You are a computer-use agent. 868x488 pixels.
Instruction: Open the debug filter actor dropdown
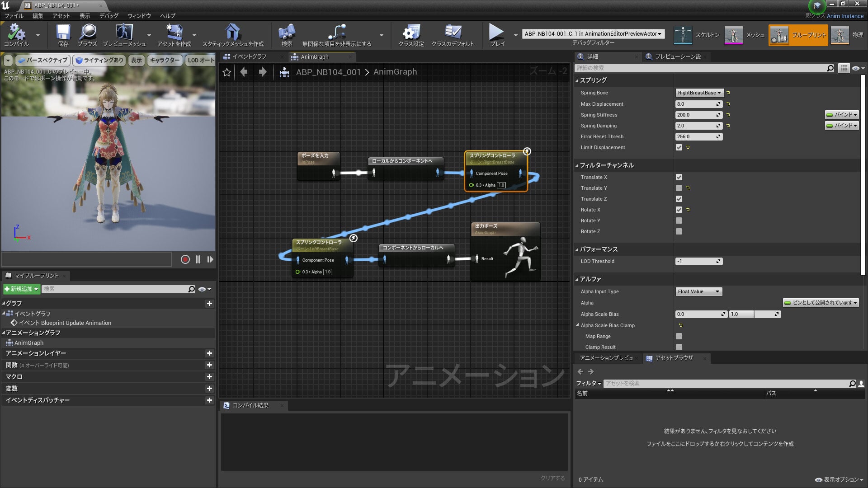click(x=593, y=34)
